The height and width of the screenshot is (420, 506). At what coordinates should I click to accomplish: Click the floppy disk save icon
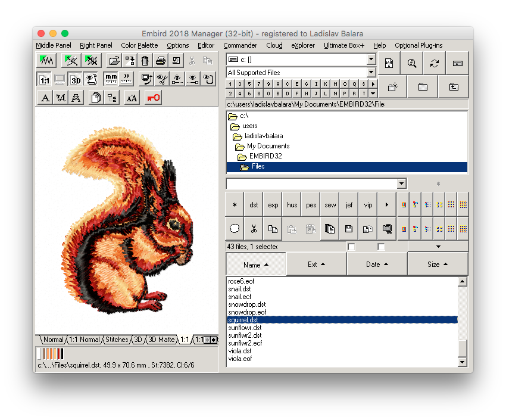click(x=349, y=229)
